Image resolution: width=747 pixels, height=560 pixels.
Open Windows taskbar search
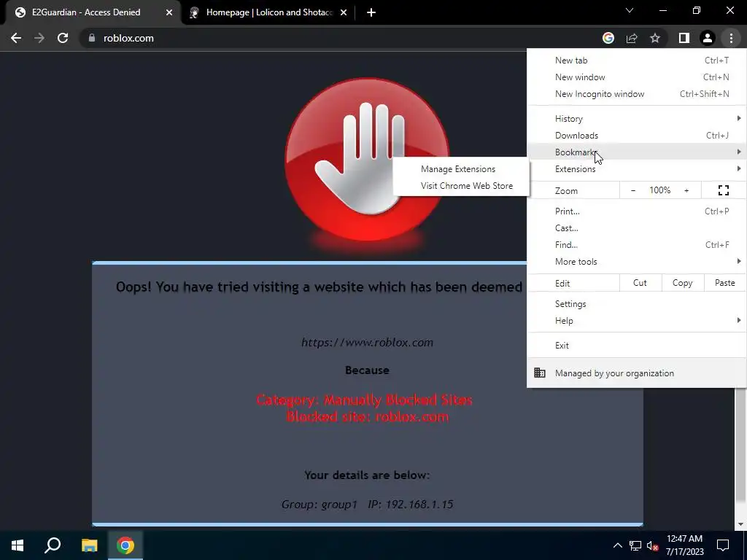(x=53, y=545)
